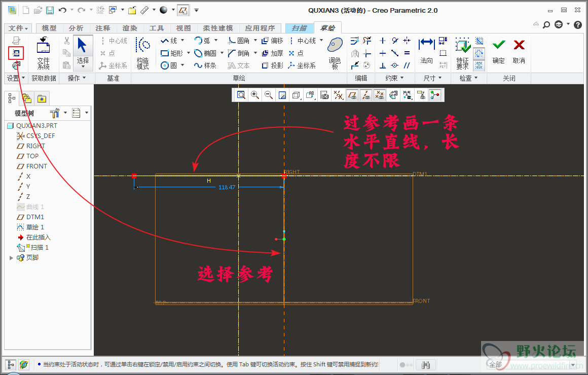
Task: Click the OK (确定) checkmark button
Action: click(498, 51)
